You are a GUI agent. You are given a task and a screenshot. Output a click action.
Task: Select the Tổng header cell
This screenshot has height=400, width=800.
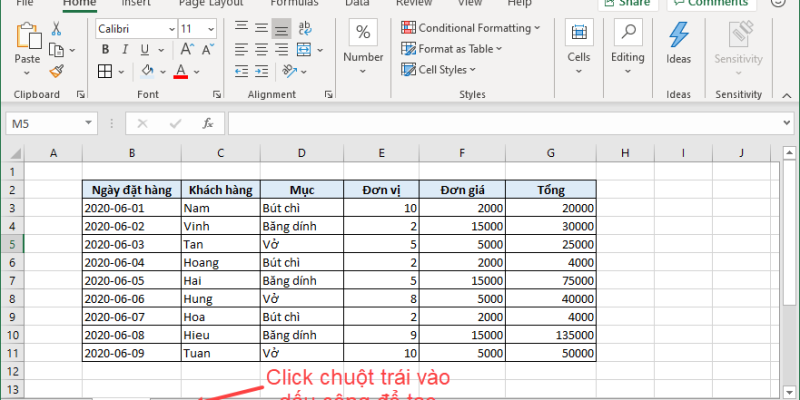550,190
